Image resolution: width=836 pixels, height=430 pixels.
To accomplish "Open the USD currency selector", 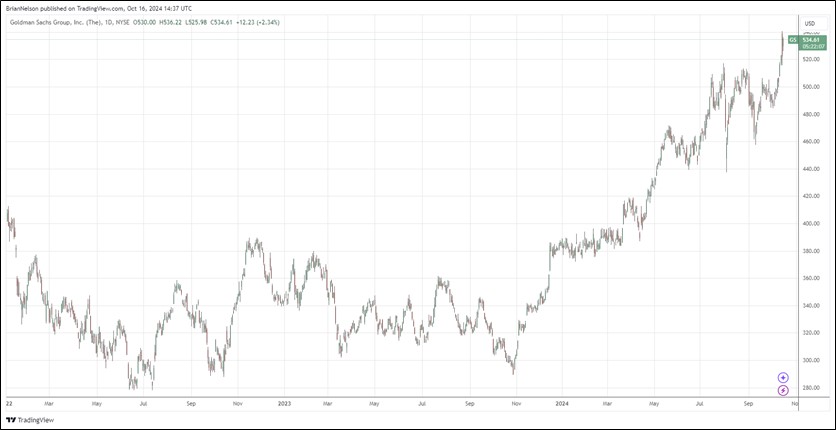I will [x=809, y=24].
